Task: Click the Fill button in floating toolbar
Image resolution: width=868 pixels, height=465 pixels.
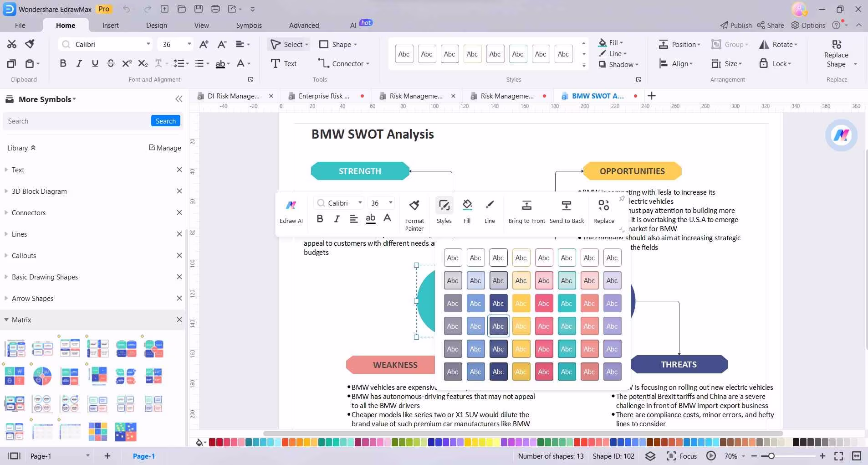Action: (x=467, y=211)
